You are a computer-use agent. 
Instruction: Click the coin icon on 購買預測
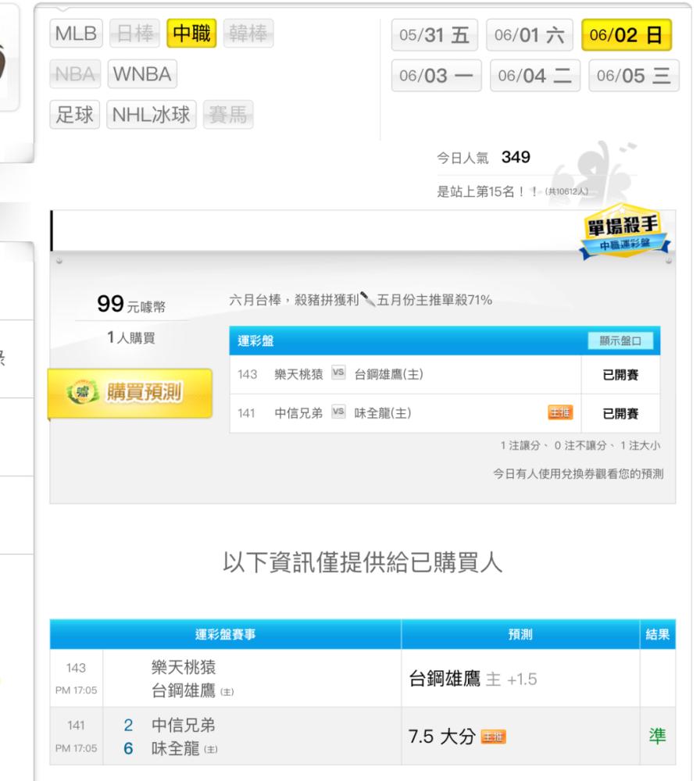tap(82, 393)
